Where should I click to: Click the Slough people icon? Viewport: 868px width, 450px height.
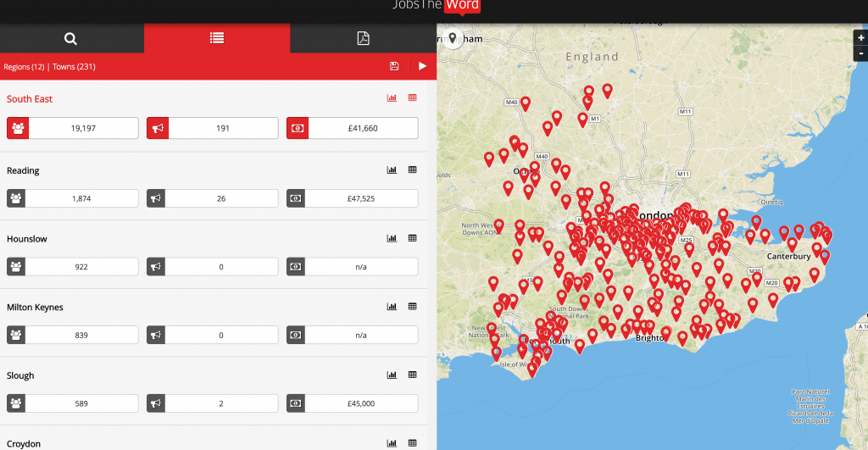(16, 403)
